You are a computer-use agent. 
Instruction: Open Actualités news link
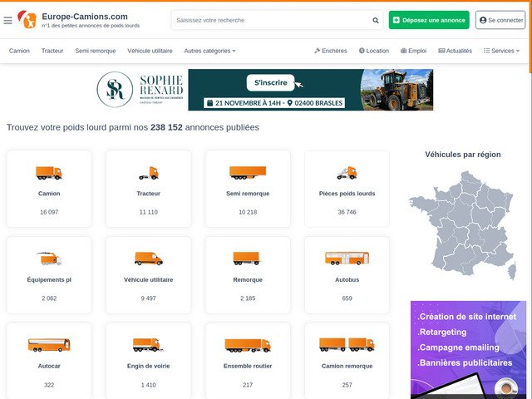pos(455,51)
